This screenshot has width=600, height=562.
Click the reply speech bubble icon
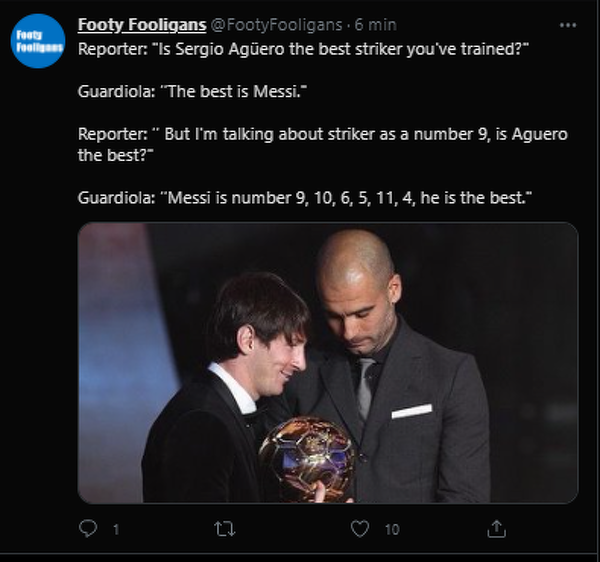[88, 528]
